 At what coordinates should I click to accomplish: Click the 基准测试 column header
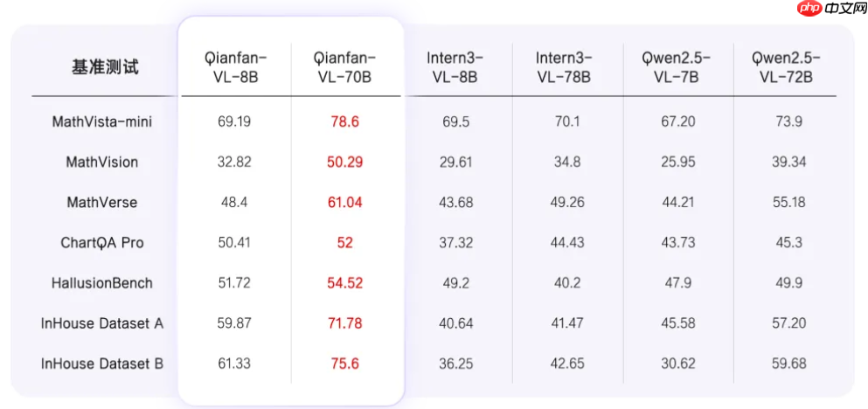point(105,67)
